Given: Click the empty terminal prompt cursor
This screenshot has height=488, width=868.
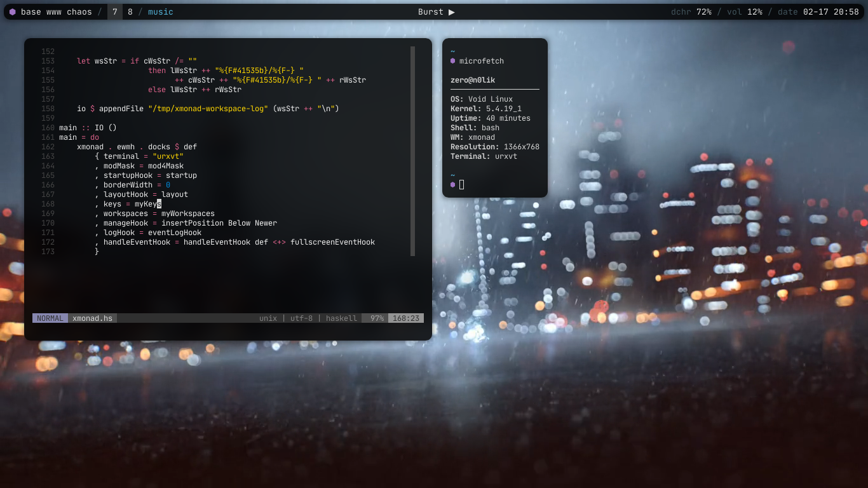Looking at the screenshot, I should click(462, 184).
